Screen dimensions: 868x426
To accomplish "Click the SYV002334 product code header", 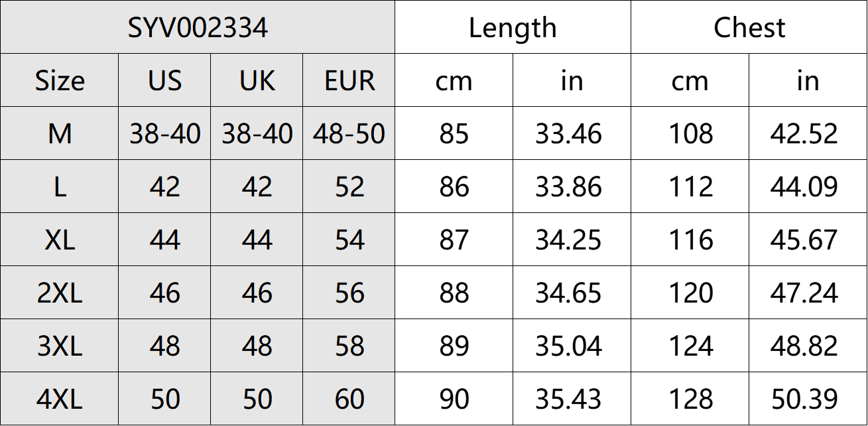I will tap(198, 28).
